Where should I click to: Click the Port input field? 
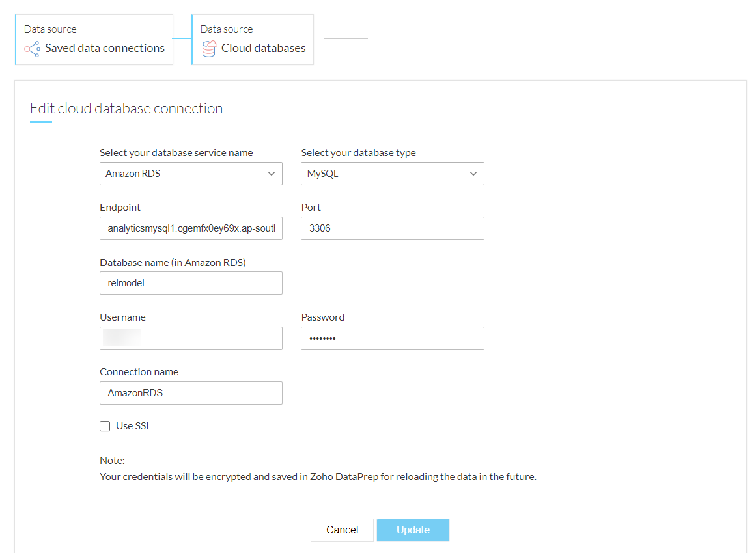coord(392,228)
